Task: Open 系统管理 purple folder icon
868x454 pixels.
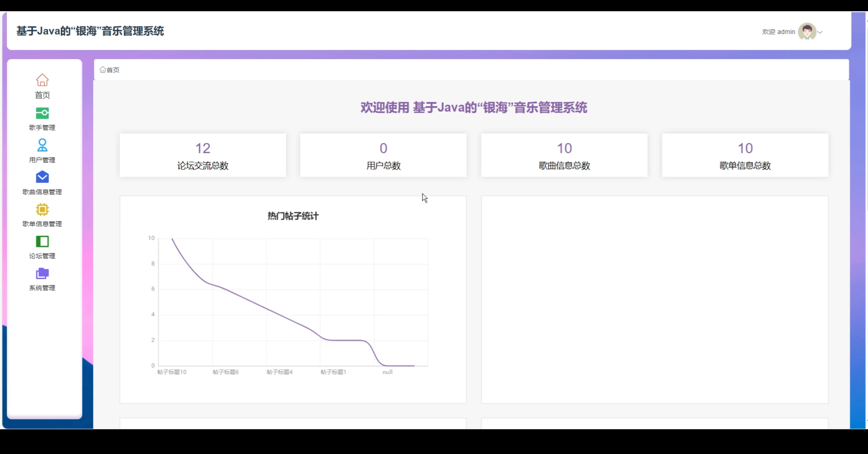Action: click(42, 273)
